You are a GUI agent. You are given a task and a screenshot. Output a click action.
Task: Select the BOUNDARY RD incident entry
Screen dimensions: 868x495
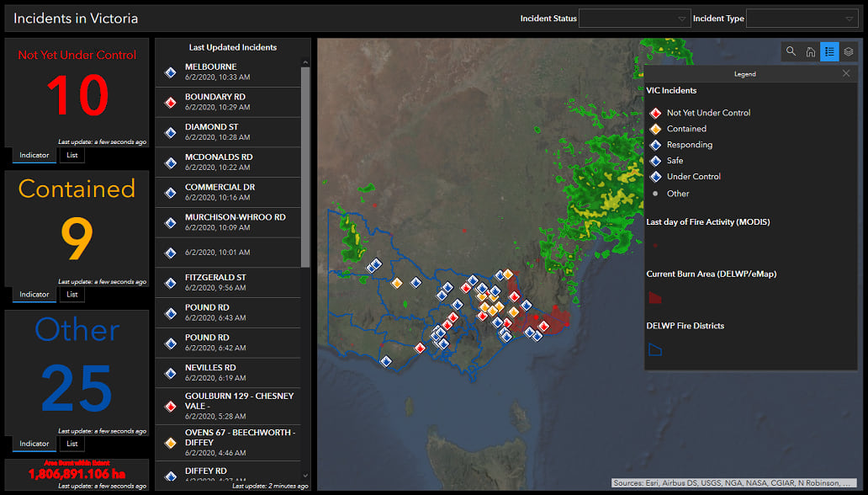[x=228, y=102]
